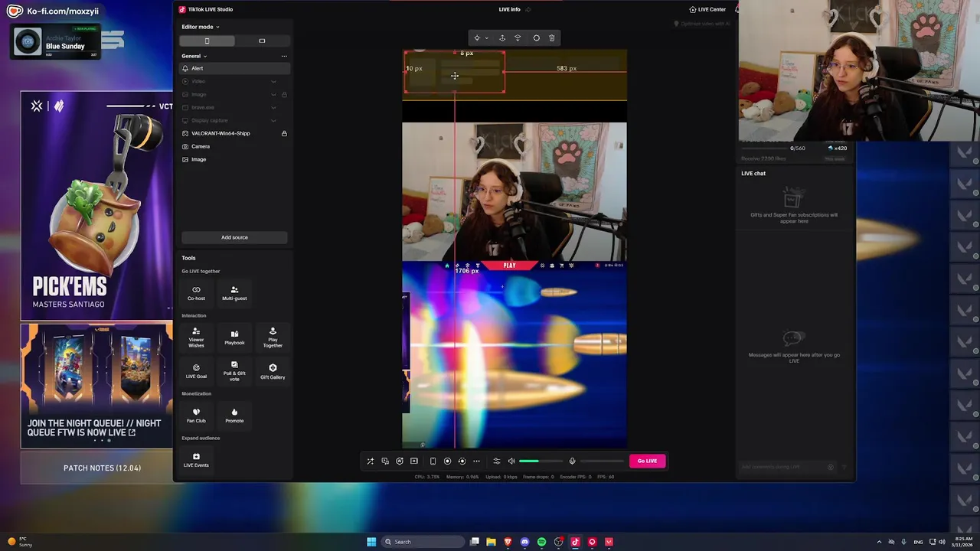Open Windows Start menu

click(371, 542)
